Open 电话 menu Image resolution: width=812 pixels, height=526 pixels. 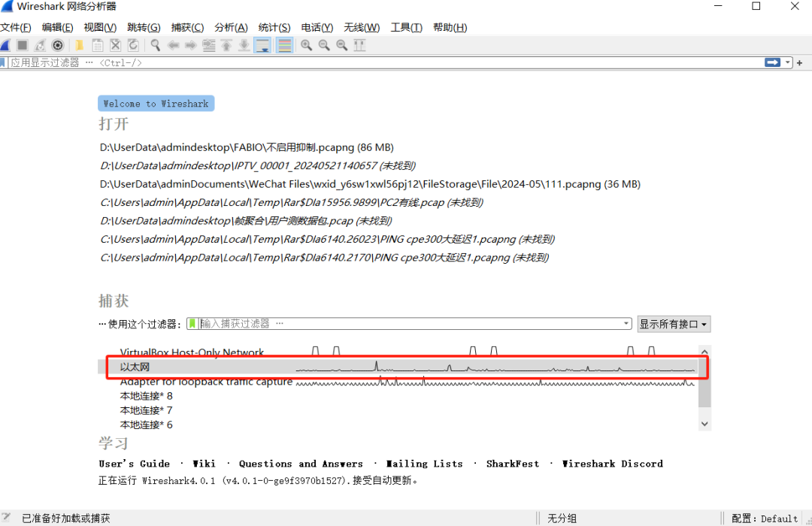coord(317,28)
